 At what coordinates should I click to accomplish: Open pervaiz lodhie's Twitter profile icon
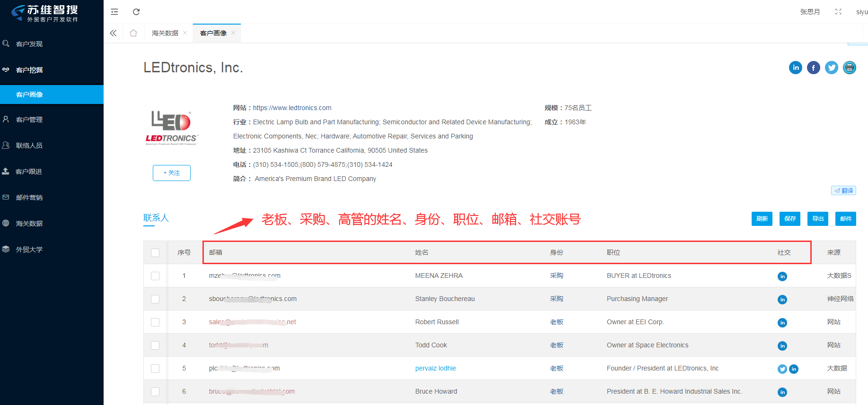coord(782,369)
